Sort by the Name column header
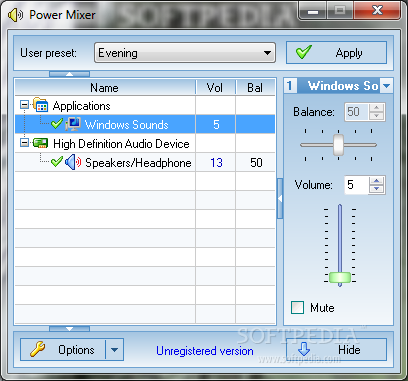This screenshot has height=381, width=408. [105, 88]
